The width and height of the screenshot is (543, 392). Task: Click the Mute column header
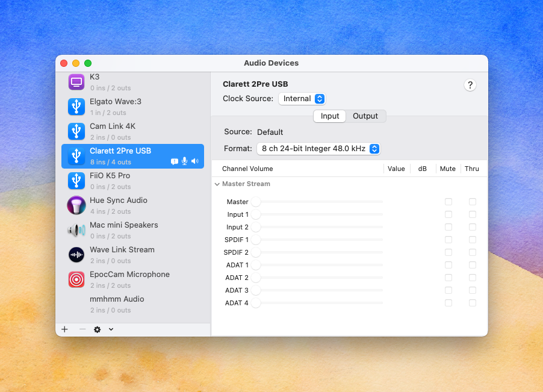click(x=448, y=169)
